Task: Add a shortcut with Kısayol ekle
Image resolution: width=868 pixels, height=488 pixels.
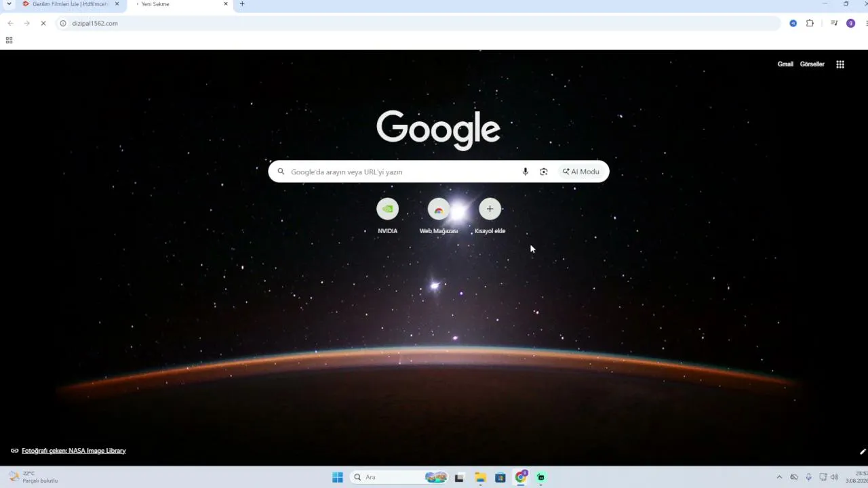Action: click(490, 217)
